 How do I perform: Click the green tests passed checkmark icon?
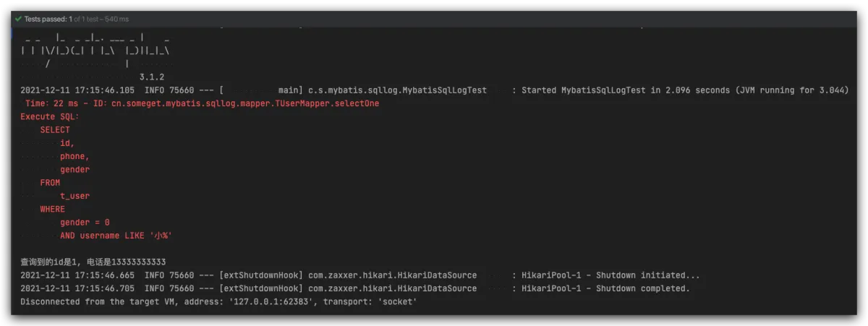click(x=18, y=19)
